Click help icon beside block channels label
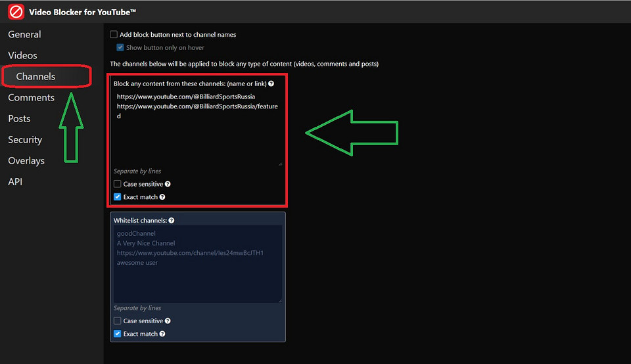This screenshot has width=631, height=364. 271,84
